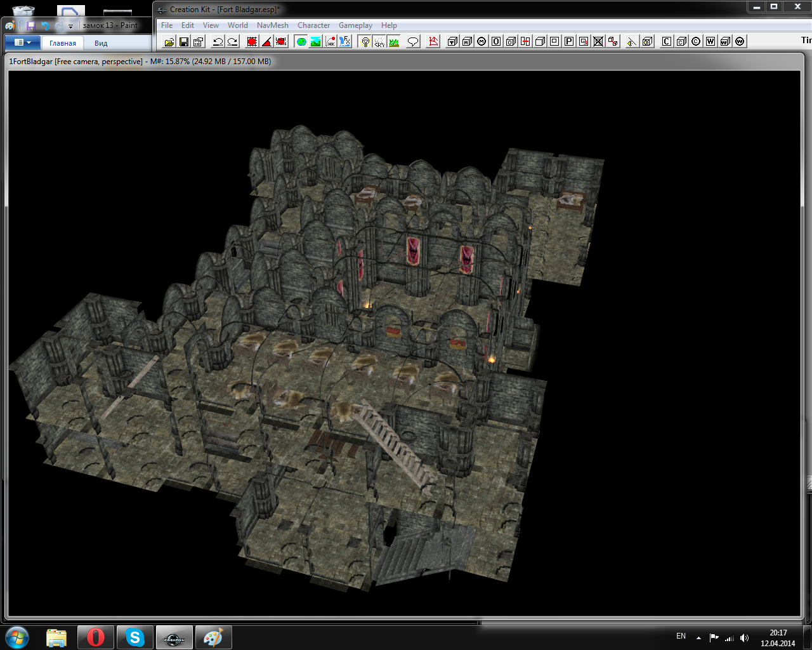Open the Help menu
Viewport: 812px width, 650px height.
point(389,25)
